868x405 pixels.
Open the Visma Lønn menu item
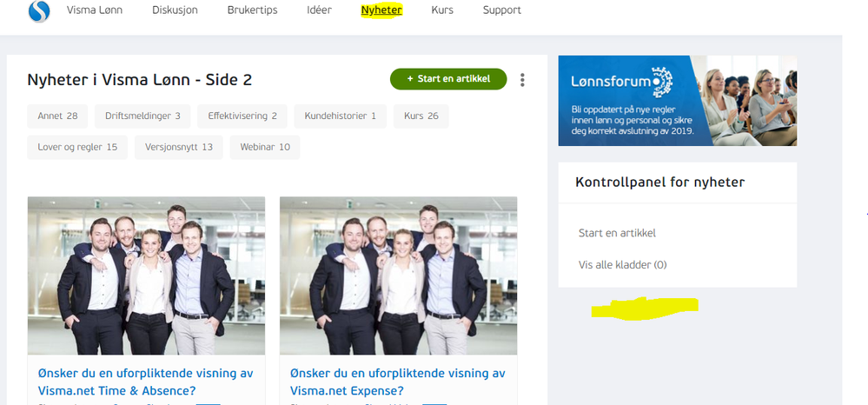point(95,10)
